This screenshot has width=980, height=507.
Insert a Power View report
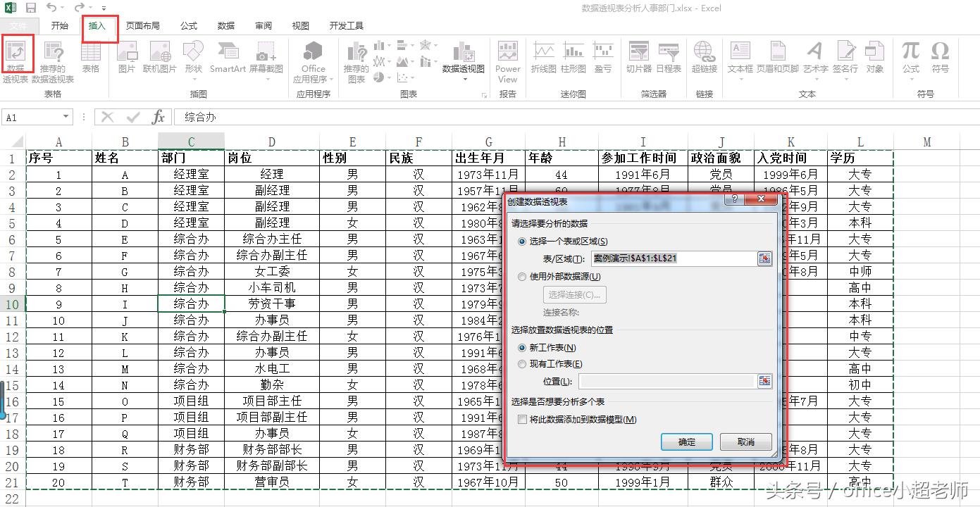507,60
